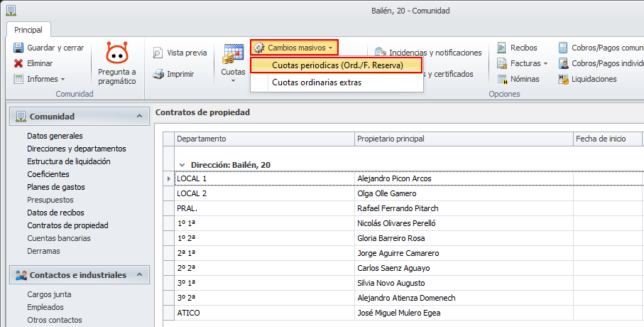
Task: Open Datos generales in the sidebar
Action: click(x=55, y=136)
